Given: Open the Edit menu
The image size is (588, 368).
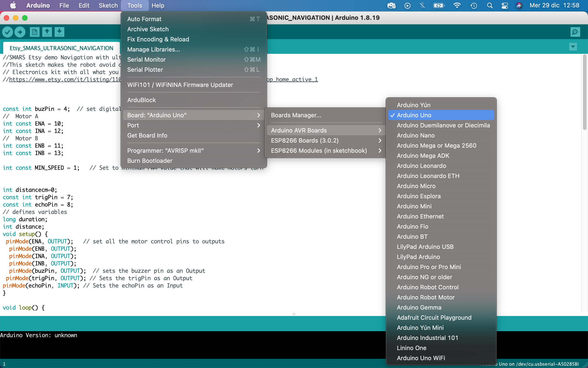Looking at the screenshot, I should point(84,5).
